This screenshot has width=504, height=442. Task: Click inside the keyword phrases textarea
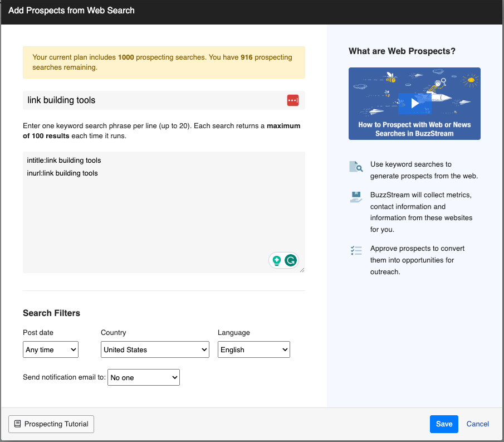coord(162,212)
